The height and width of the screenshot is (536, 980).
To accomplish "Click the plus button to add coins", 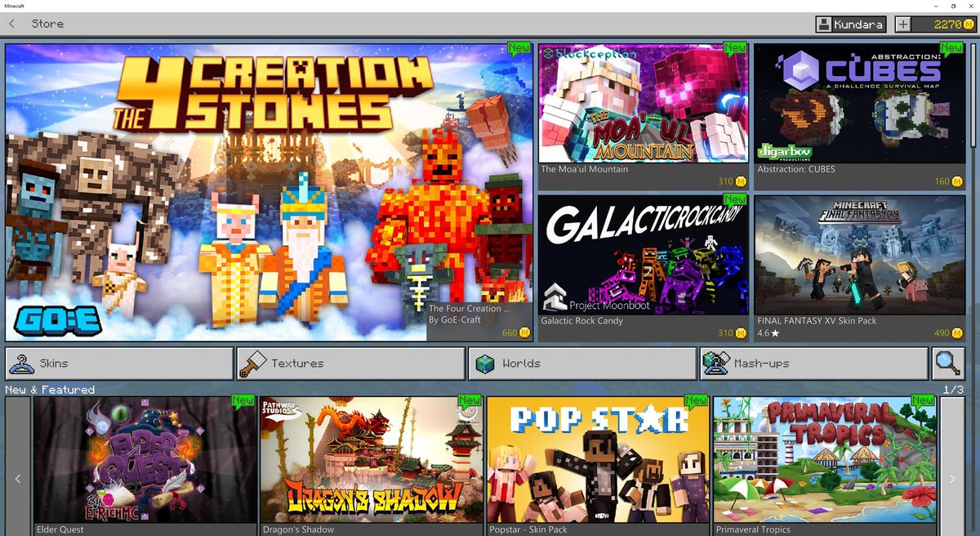I will (x=903, y=25).
